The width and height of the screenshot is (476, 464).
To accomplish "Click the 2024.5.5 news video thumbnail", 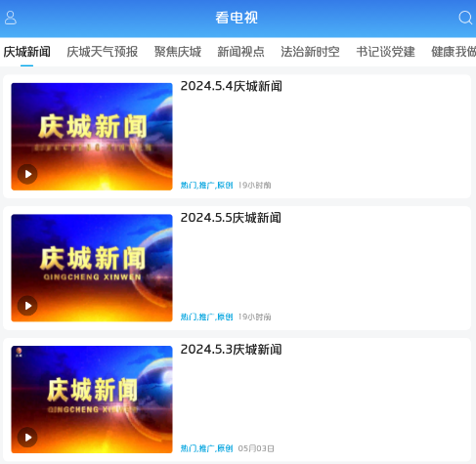I will 92,268.
